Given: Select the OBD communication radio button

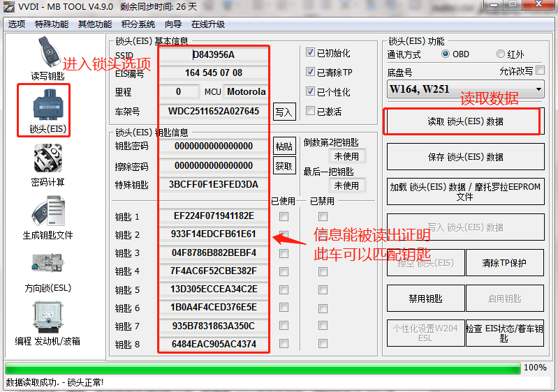Looking at the screenshot, I should (445, 54).
